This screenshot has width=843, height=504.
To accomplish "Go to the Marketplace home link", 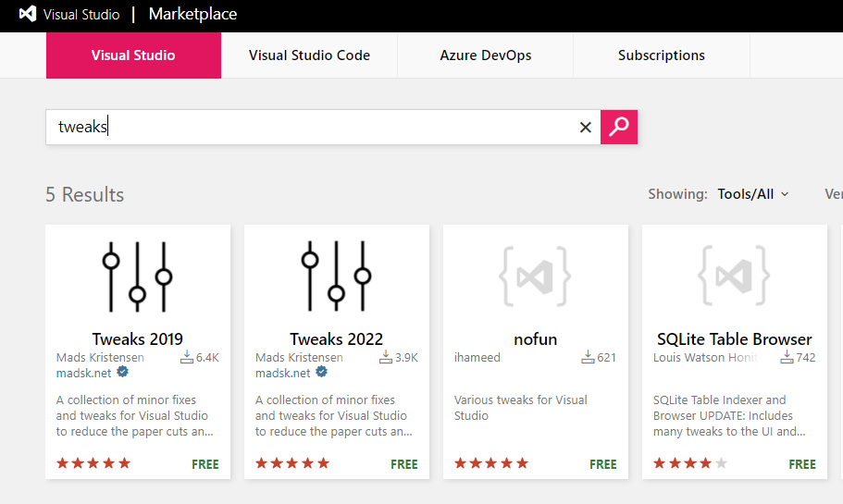I will point(192,14).
